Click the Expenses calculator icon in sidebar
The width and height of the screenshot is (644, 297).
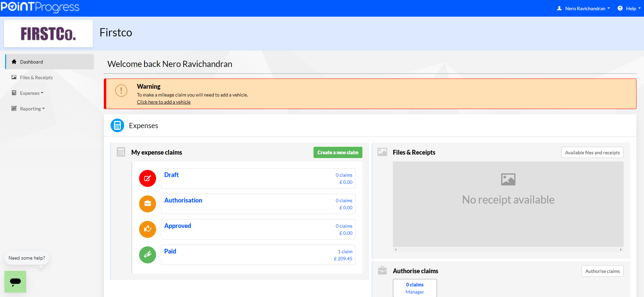pyautogui.click(x=14, y=93)
